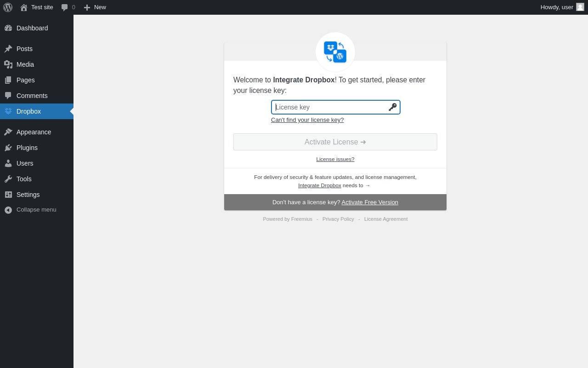This screenshot has width=588, height=368.
Task: Open Comments menu item in sidebar
Action: (37, 96)
